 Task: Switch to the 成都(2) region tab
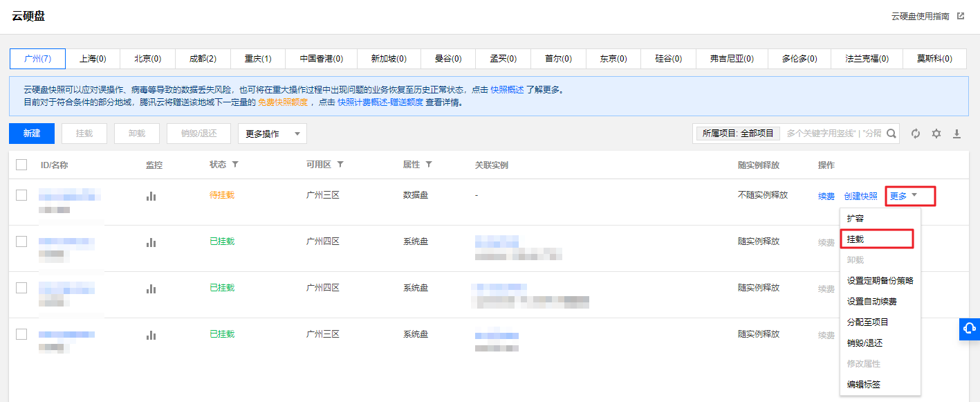coord(203,59)
